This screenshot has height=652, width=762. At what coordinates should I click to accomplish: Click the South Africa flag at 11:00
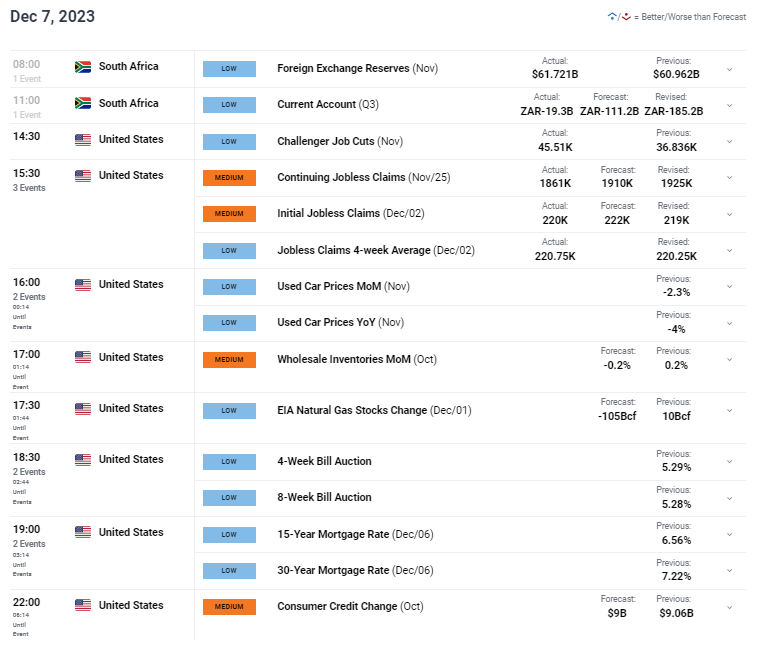point(83,103)
